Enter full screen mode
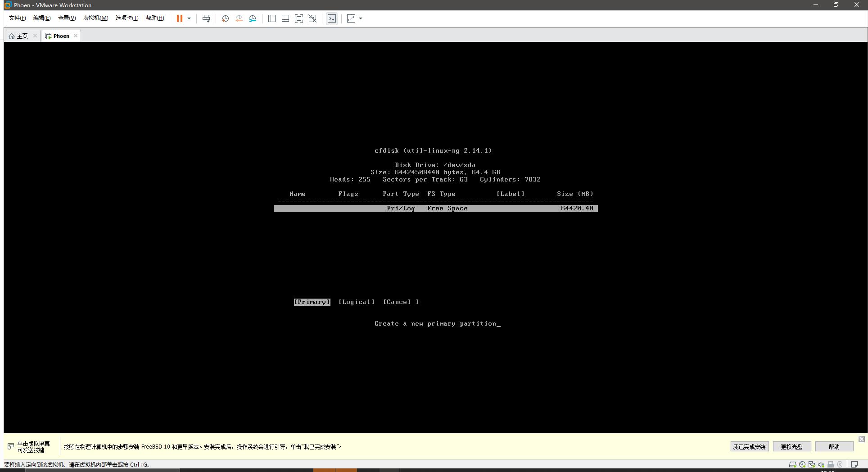Screen dimensions: 868x472 click(298, 18)
